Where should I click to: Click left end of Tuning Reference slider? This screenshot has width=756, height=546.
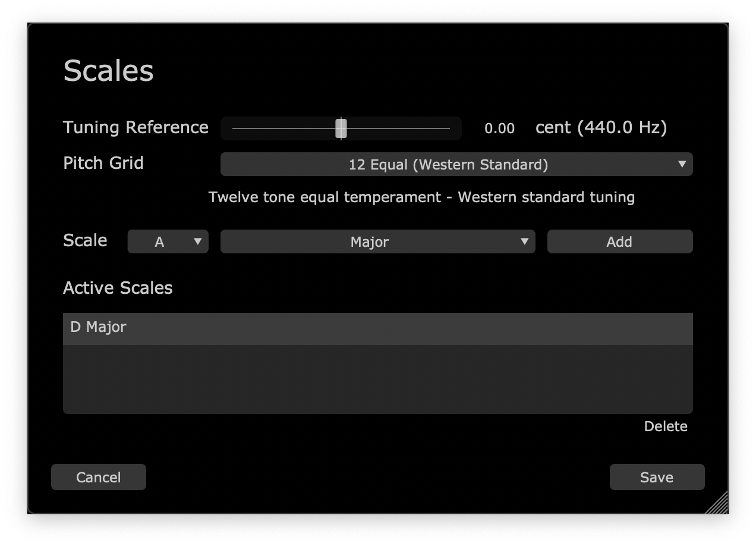click(235, 128)
